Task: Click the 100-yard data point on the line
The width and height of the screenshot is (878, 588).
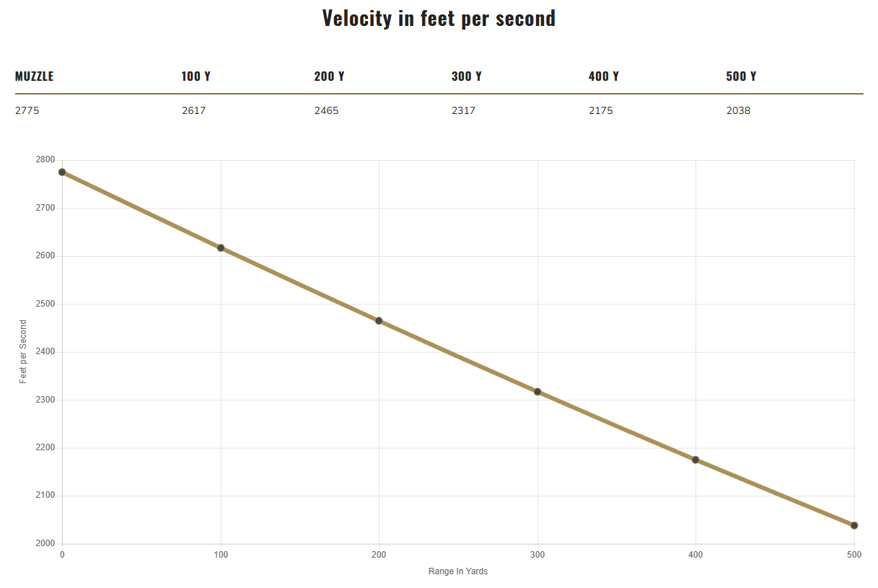Action: [221, 248]
